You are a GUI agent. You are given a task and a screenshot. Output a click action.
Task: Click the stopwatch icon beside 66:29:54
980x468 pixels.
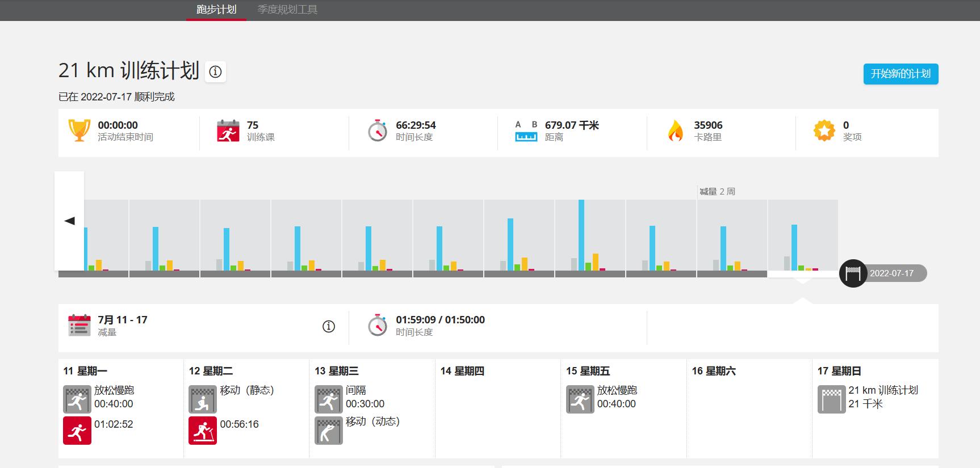(378, 130)
